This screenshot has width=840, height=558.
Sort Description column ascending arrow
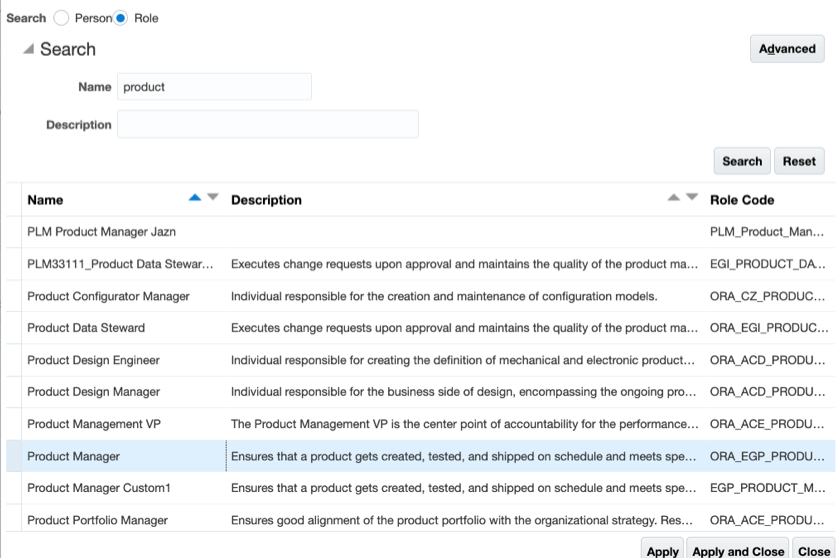point(675,198)
